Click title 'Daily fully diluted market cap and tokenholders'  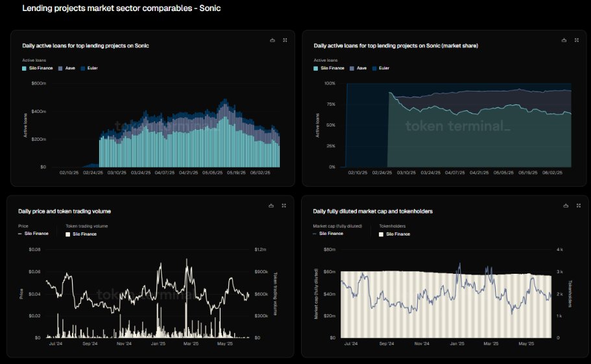tap(373, 212)
